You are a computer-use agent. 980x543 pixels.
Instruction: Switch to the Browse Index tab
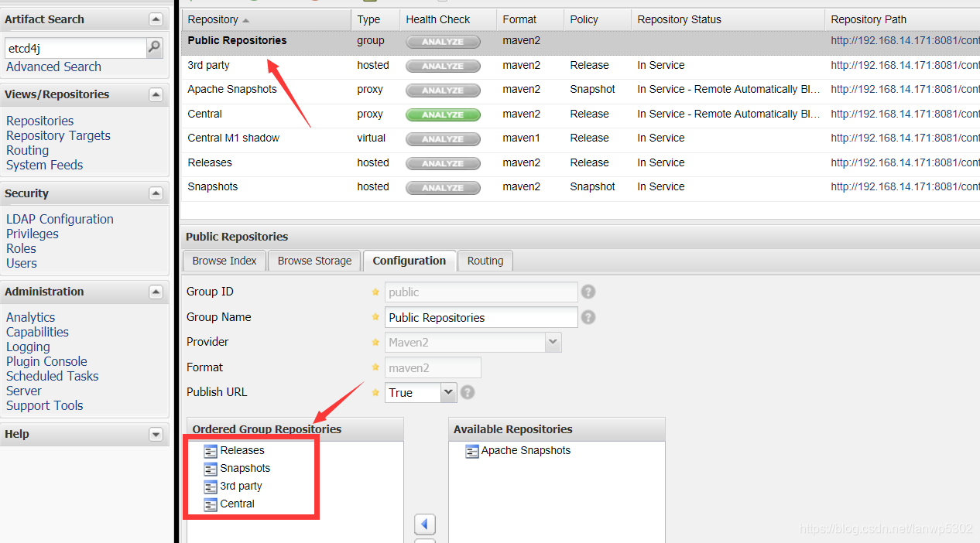tap(224, 261)
